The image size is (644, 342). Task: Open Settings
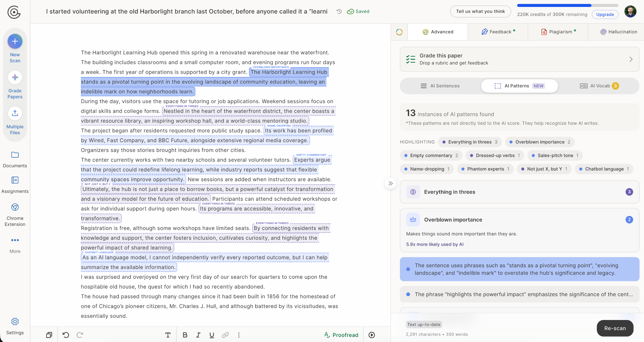click(15, 326)
